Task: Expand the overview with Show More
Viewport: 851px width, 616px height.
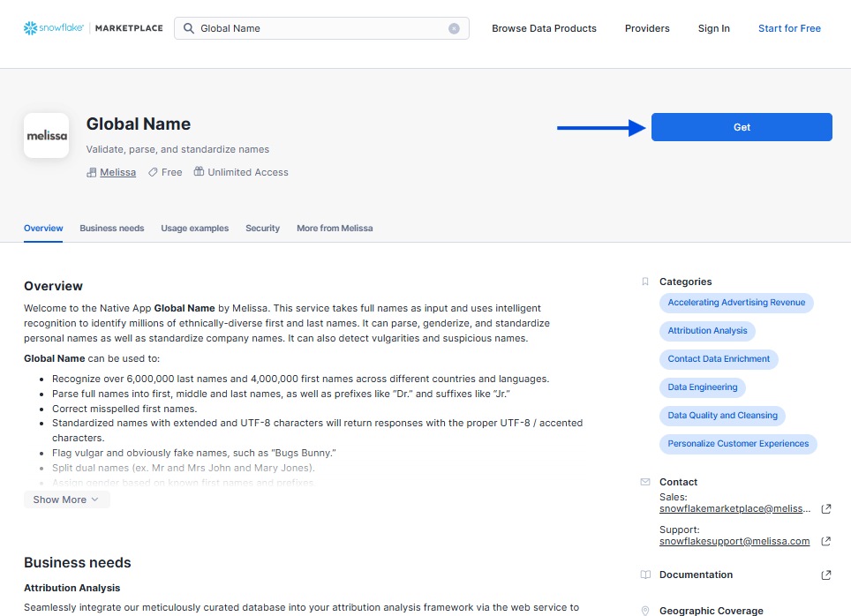Action: click(x=67, y=500)
